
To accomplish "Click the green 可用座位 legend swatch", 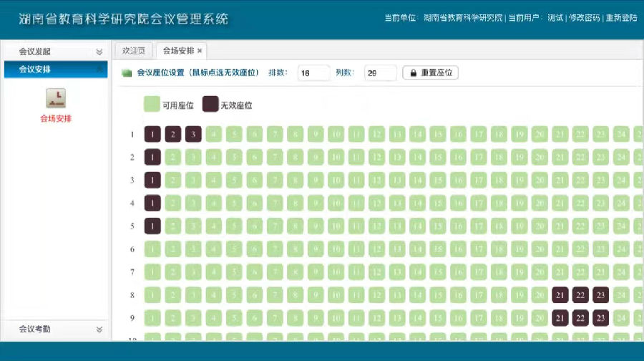I will (152, 105).
